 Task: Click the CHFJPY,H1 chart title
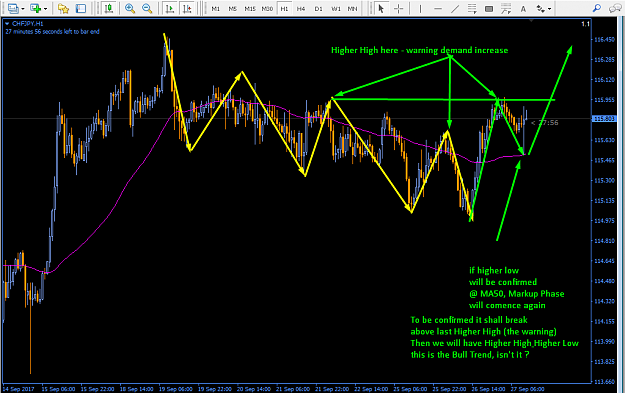coord(28,24)
